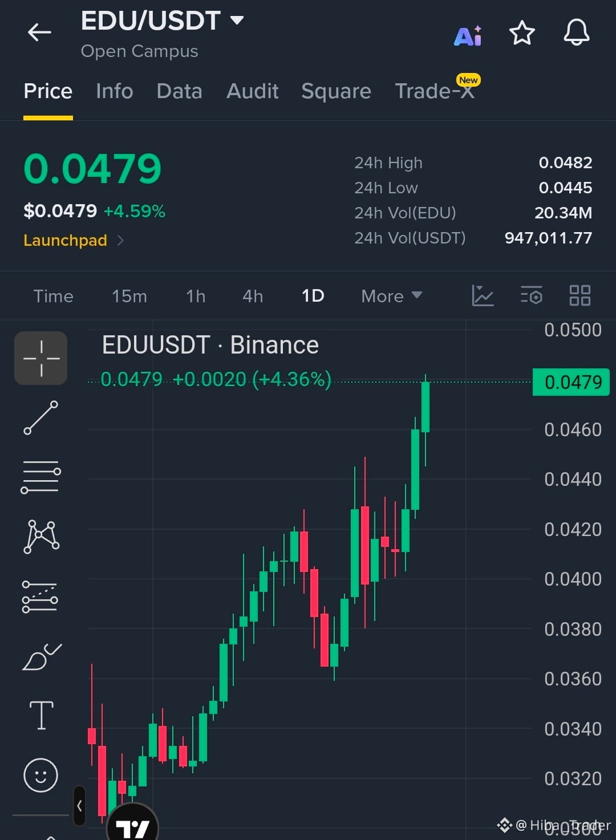616x840 pixels.
Task: Expand the More intervals dropdown
Action: coord(392,296)
